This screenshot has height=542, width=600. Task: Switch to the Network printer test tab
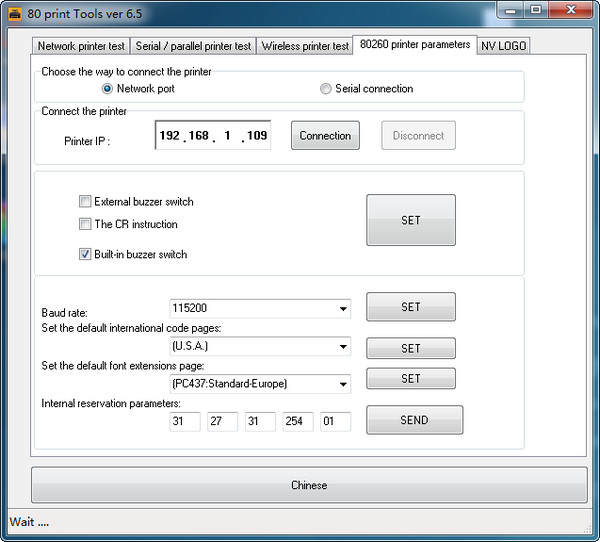pyautogui.click(x=81, y=46)
